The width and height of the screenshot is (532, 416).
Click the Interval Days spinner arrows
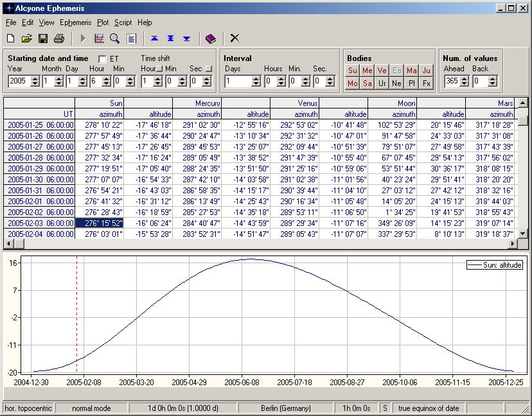coord(256,82)
